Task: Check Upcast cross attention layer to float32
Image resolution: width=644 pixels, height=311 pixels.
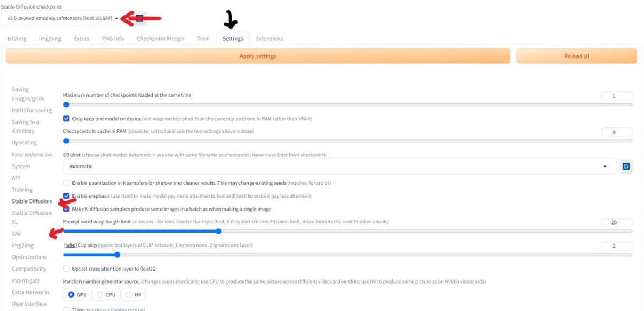Action: [67, 269]
